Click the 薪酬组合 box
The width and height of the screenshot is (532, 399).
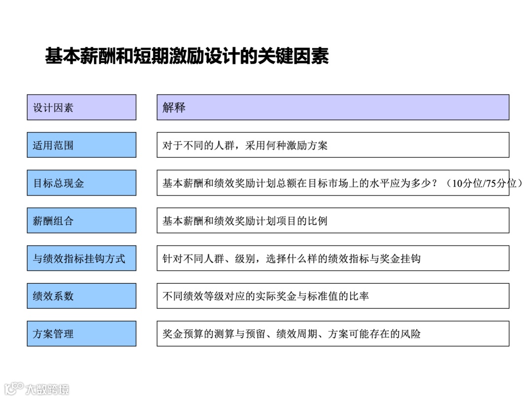tap(81, 221)
